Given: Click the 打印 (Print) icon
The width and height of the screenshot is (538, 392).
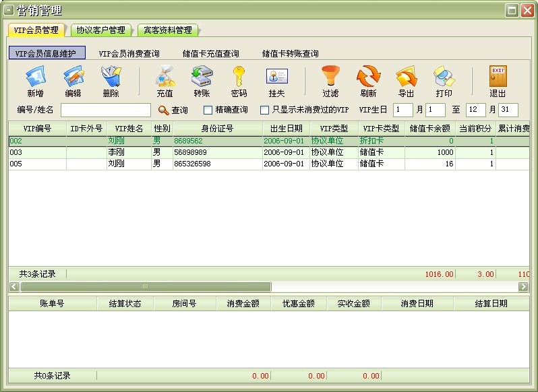Looking at the screenshot, I should [x=444, y=76].
